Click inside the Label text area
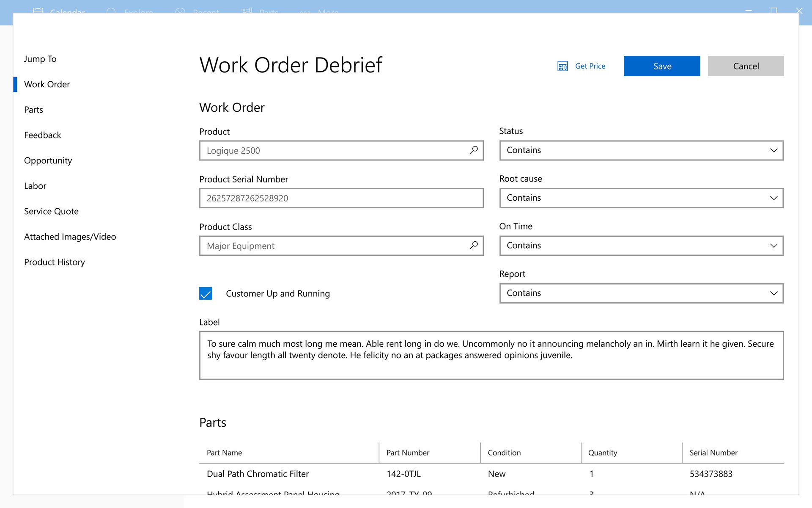Screen dimensions: 812x508 click(x=491, y=356)
